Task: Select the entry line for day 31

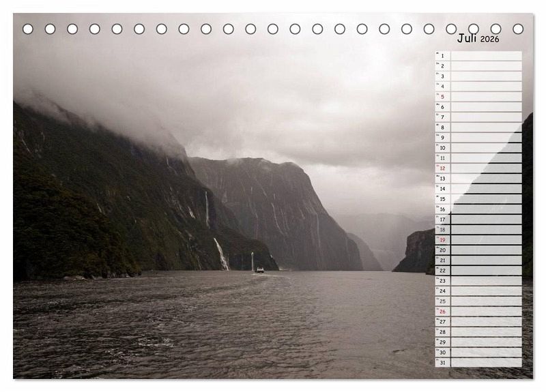Action: pyautogui.click(x=486, y=363)
